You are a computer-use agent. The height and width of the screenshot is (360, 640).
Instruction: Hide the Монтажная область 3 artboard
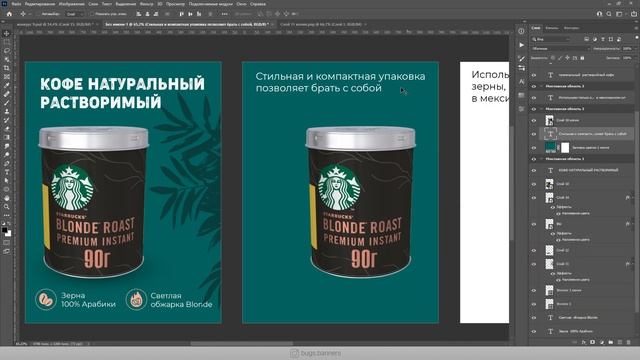tap(533, 87)
